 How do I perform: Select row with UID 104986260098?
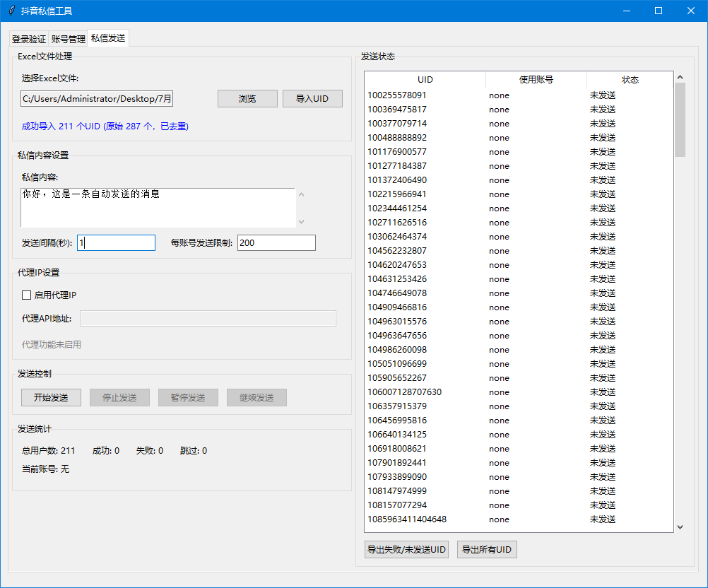point(519,350)
